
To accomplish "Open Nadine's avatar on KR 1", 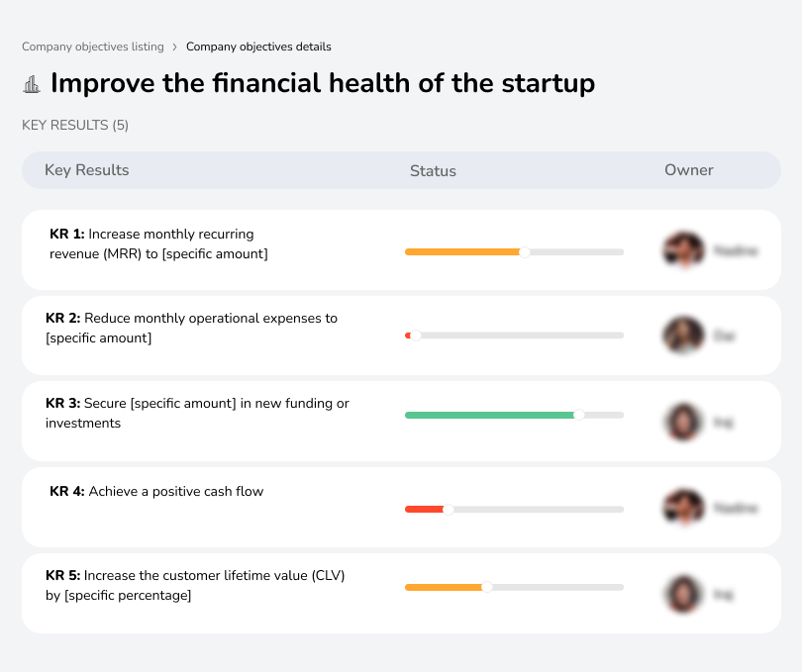I will click(x=683, y=249).
